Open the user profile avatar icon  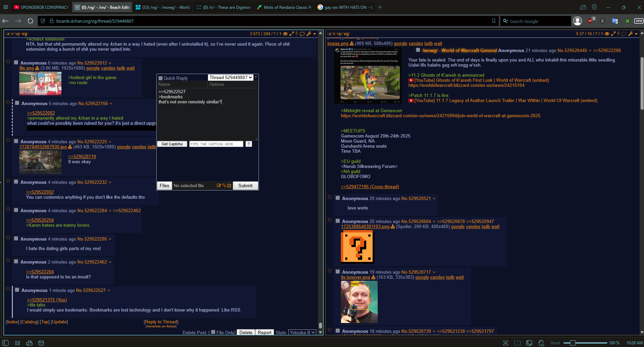578,21
